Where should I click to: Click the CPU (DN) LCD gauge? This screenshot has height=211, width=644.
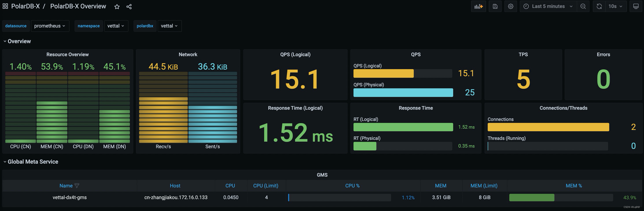83,107
